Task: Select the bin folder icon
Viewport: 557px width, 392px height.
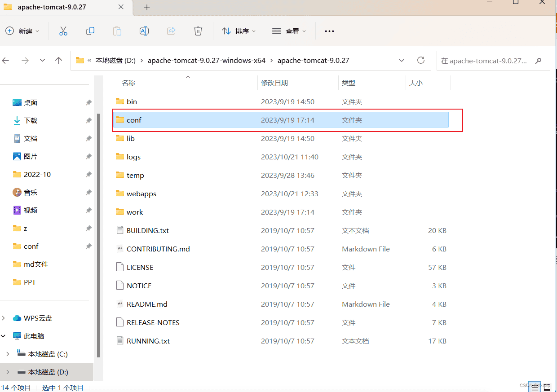Action: point(119,101)
